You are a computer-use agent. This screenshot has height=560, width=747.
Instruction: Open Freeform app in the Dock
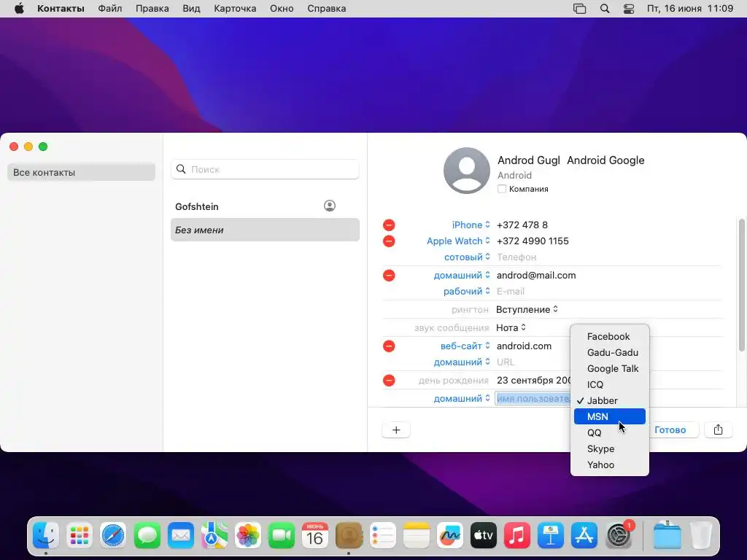[x=449, y=535]
